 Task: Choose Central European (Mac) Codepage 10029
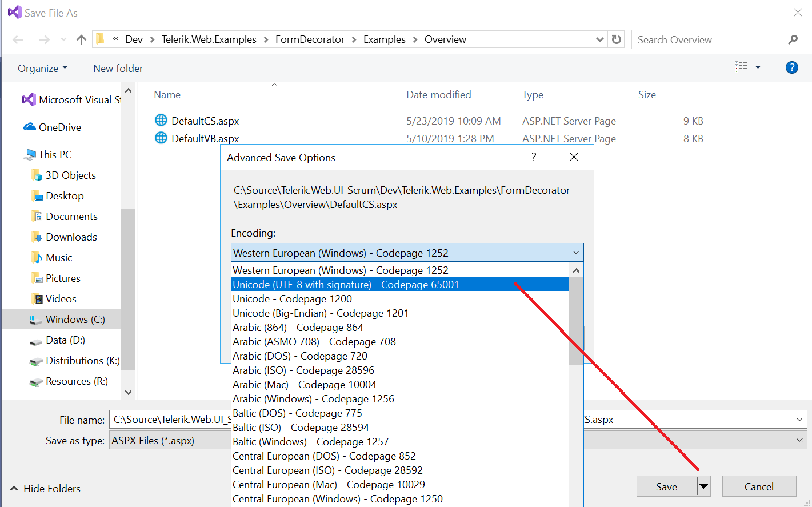[400, 485]
